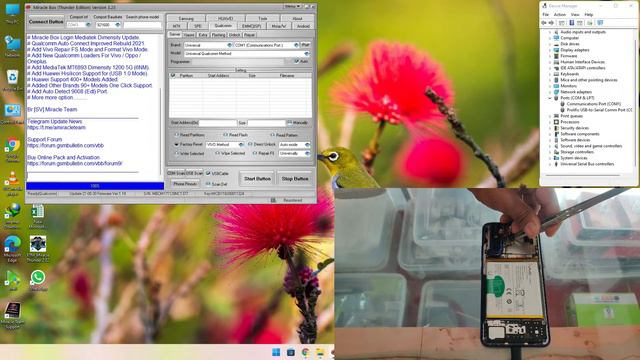The image size is (640, 360).
Task: Open the Unlock sub-tab
Action: pyautogui.click(x=234, y=35)
